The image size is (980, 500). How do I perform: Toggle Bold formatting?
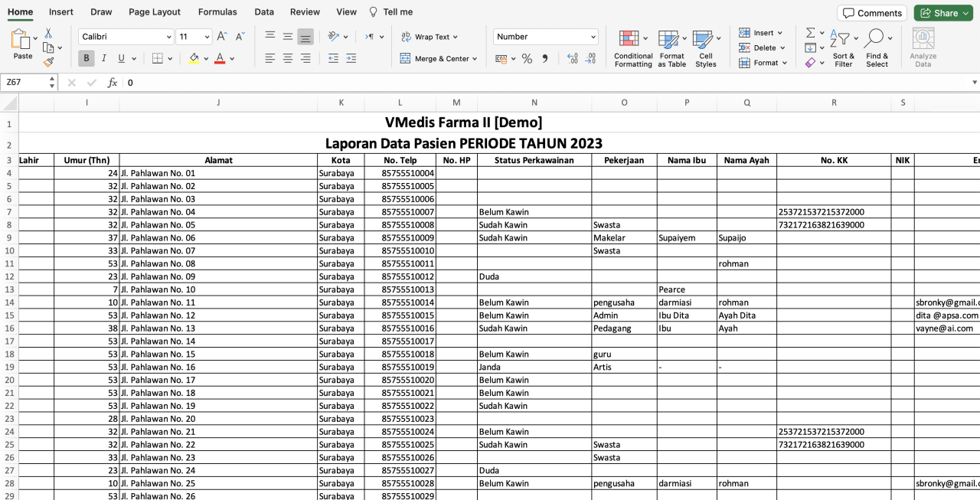pos(87,58)
